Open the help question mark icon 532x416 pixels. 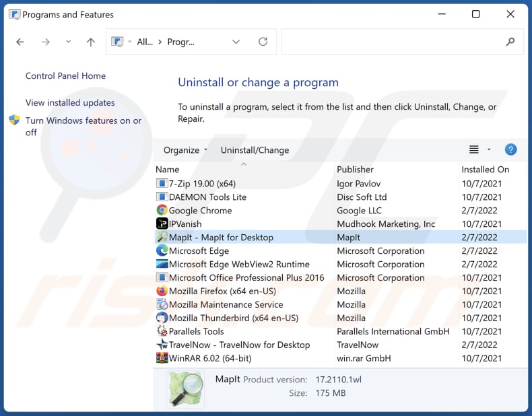point(510,149)
